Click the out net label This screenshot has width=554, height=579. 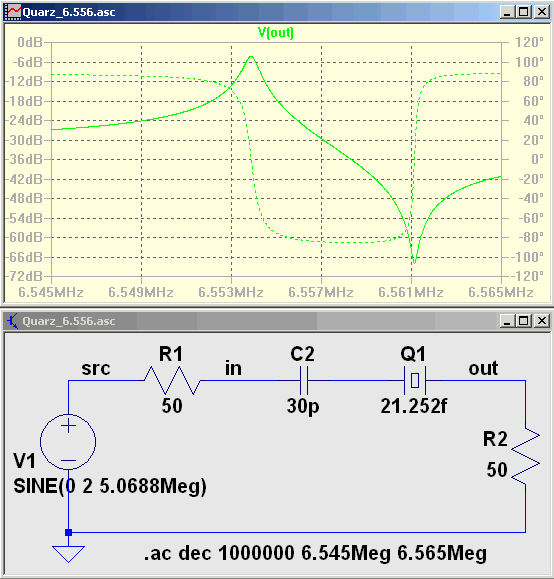483,368
